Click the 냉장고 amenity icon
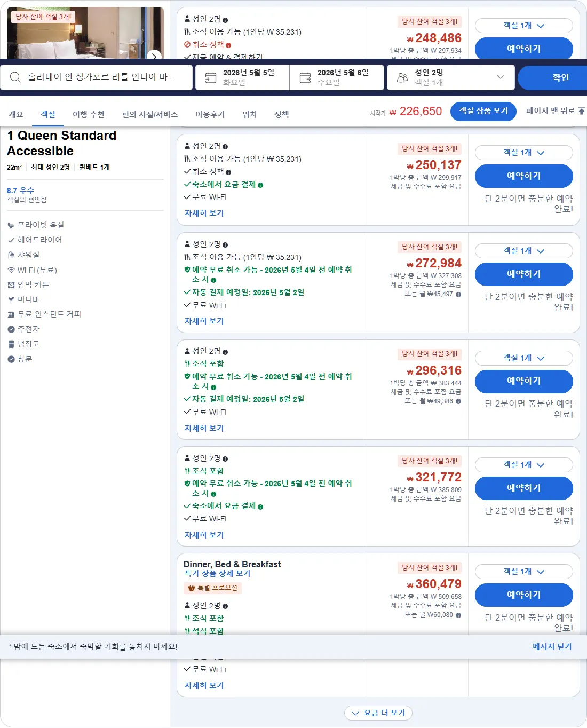The width and height of the screenshot is (587, 728). tap(11, 344)
